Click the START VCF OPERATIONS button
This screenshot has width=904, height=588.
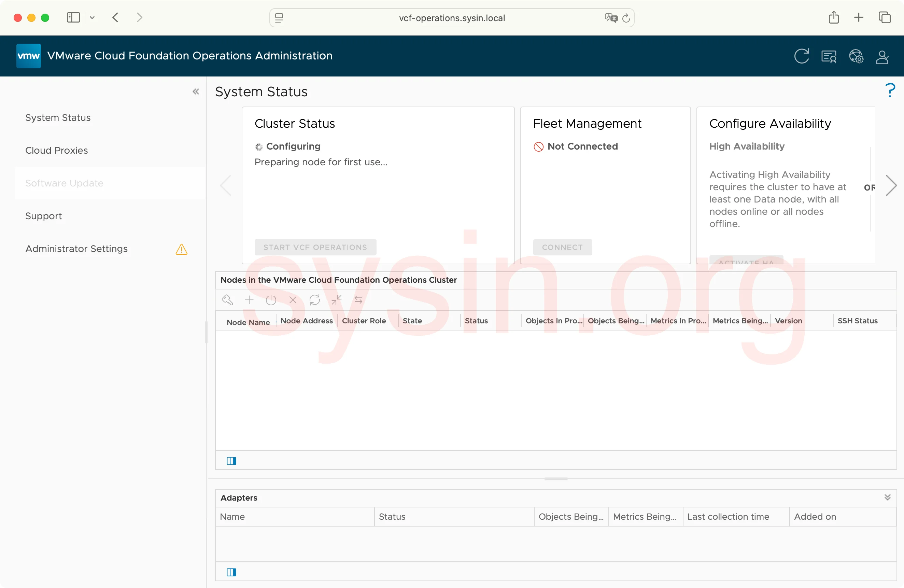tap(315, 247)
